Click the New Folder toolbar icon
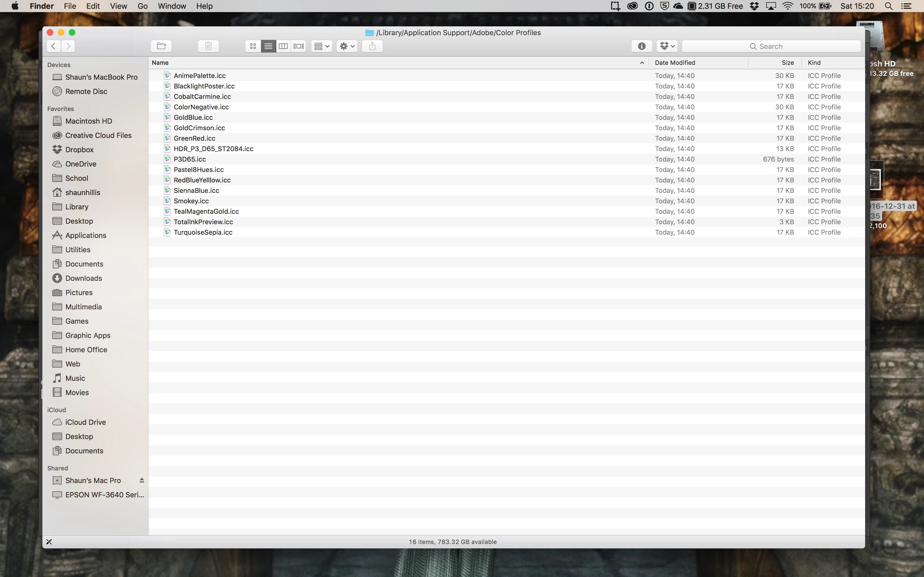The image size is (924, 577). coord(161,46)
